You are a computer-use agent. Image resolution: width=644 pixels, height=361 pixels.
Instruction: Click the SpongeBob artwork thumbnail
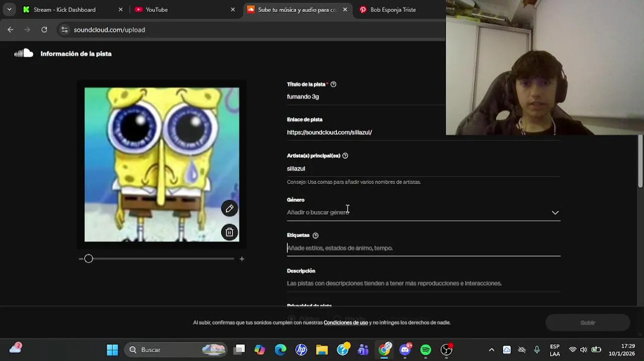[x=162, y=164]
